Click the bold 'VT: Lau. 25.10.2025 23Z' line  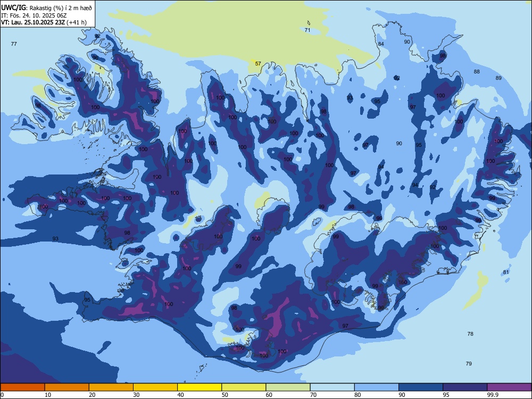(x=33, y=22)
